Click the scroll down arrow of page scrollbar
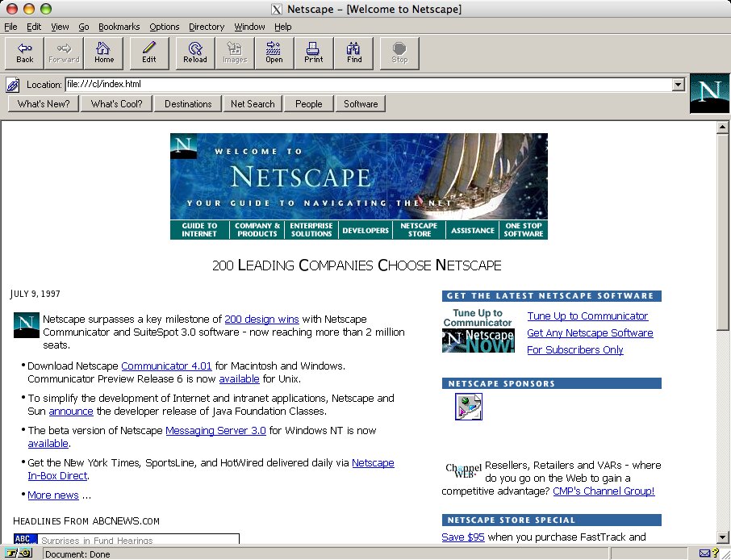 723,537
